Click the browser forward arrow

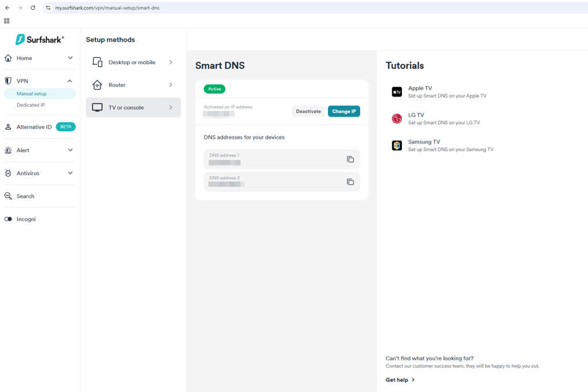20,8
